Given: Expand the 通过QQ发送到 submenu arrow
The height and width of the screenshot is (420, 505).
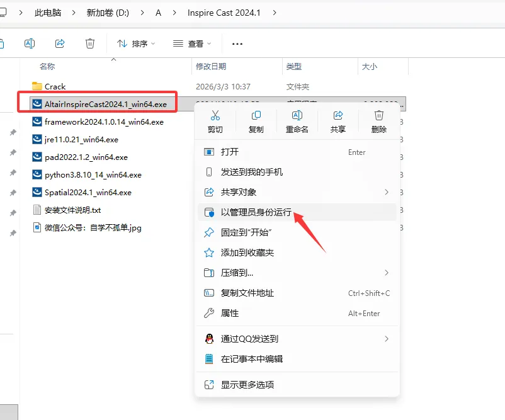Looking at the screenshot, I should point(387,339).
